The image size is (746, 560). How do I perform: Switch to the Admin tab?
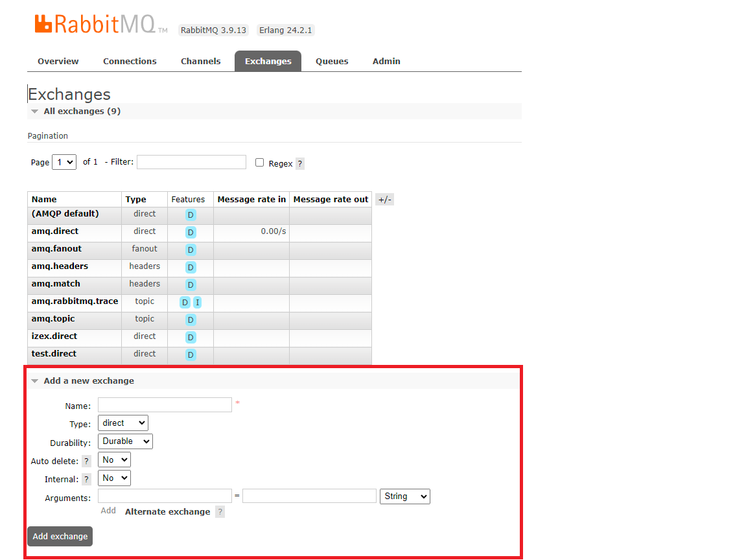click(x=386, y=62)
